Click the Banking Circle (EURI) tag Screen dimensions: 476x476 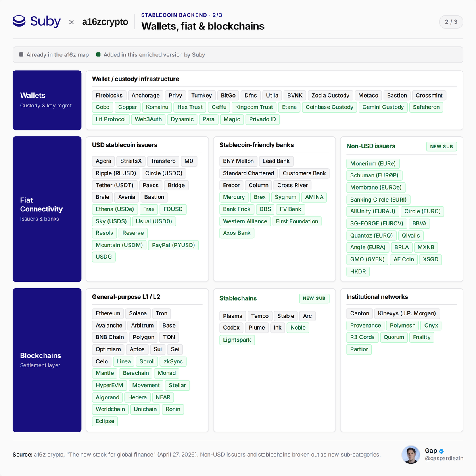378,200
